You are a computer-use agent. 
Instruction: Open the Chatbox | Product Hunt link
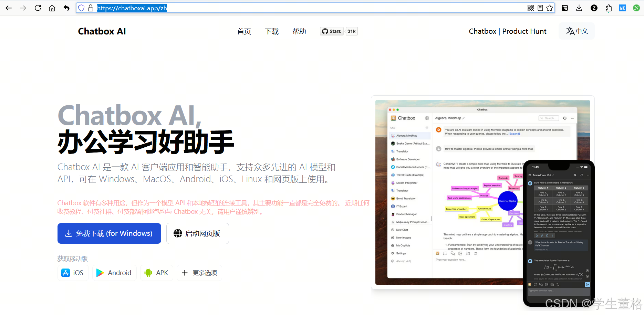point(508,31)
